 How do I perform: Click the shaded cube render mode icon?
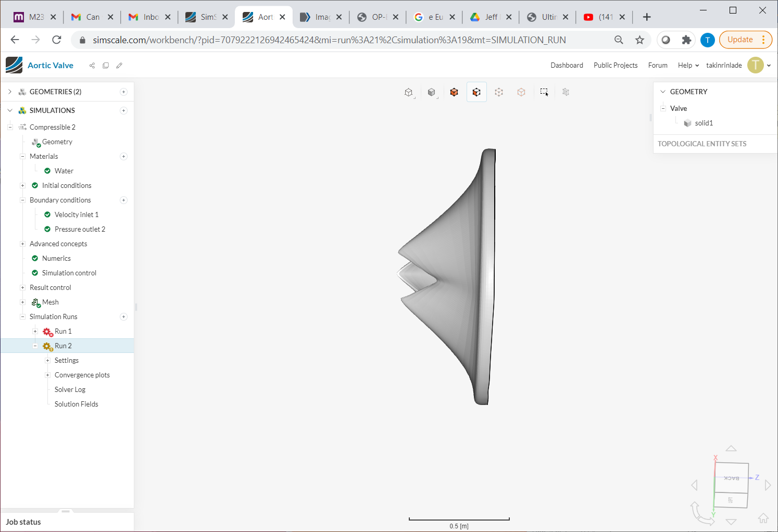(x=431, y=92)
